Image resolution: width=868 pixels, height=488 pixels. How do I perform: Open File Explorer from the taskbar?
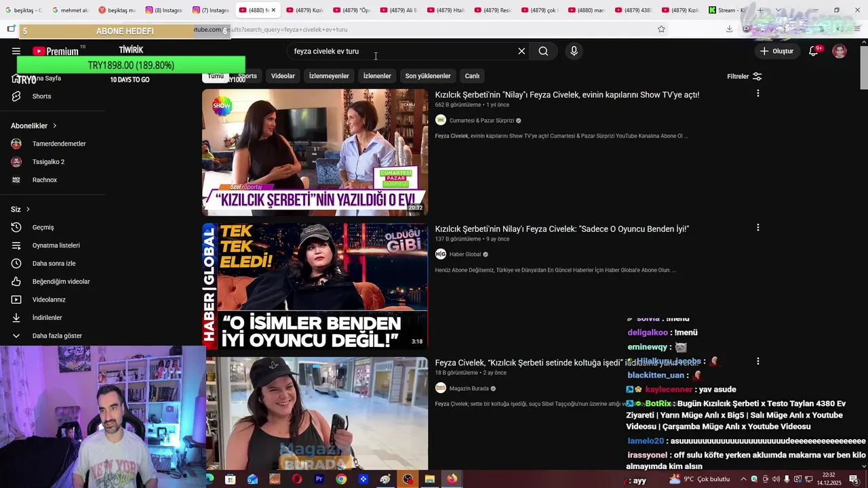(429, 479)
